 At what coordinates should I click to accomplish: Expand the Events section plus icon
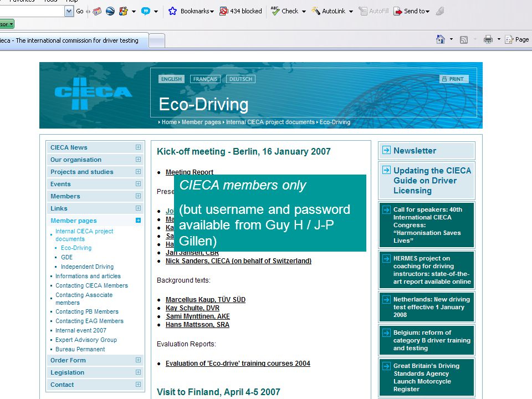(x=138, y=184)
